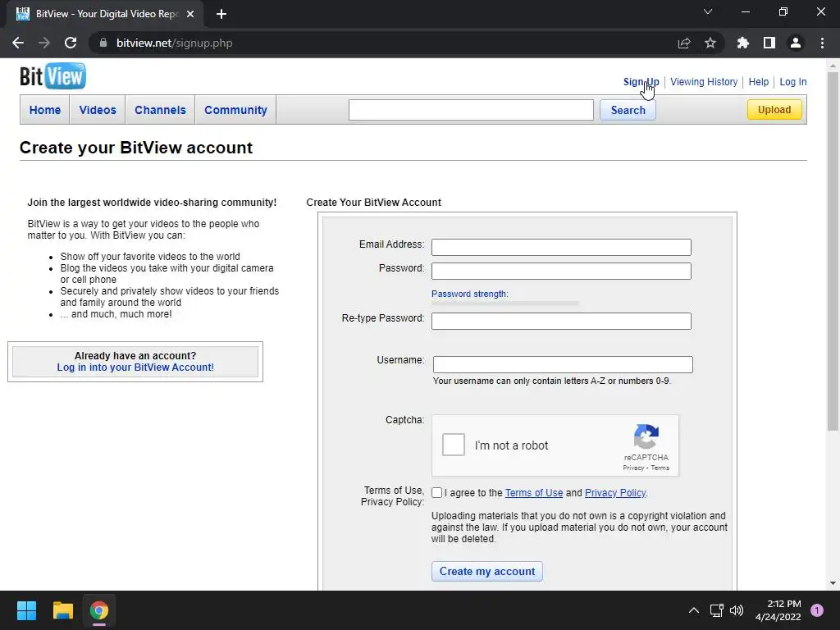Click the padlock site info icon
Image resolution: width=840 pixels, height=630 pixels.
(103, 43)
